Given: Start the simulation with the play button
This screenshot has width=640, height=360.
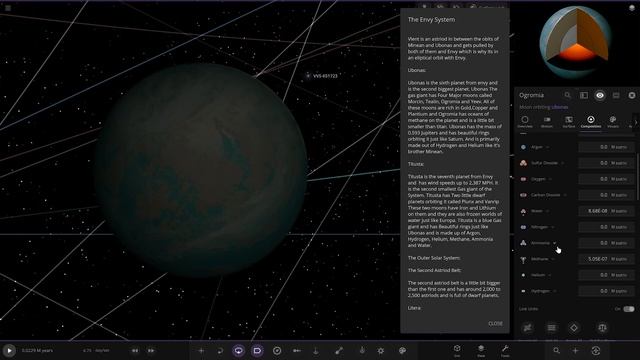Looking at the screenshot, I should (9, 351).
